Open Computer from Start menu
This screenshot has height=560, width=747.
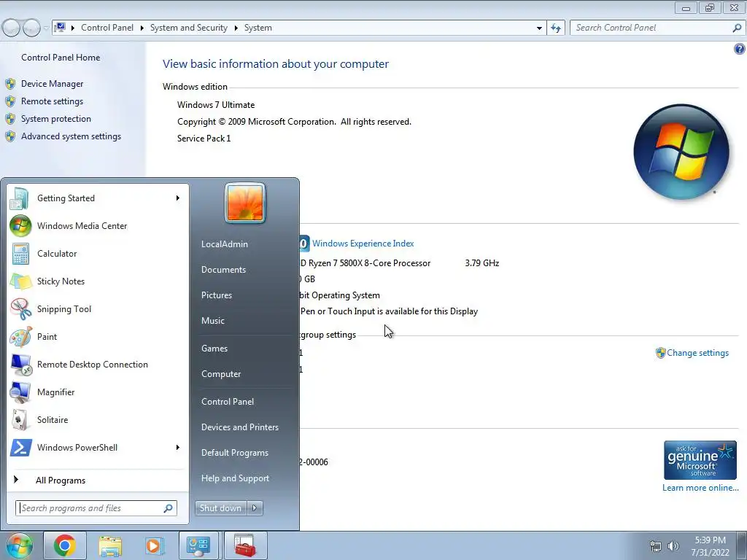point(221,374)
